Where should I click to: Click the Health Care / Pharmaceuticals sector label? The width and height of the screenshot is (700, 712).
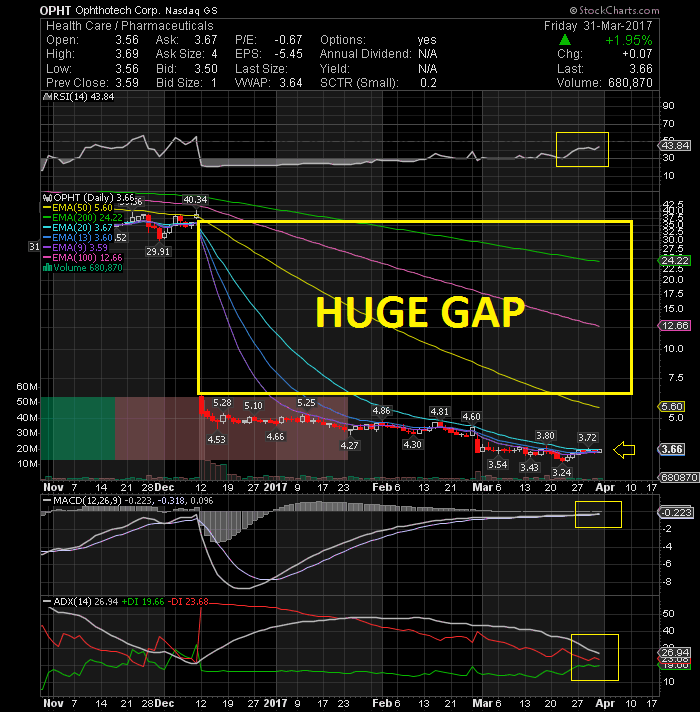[129, 26]
